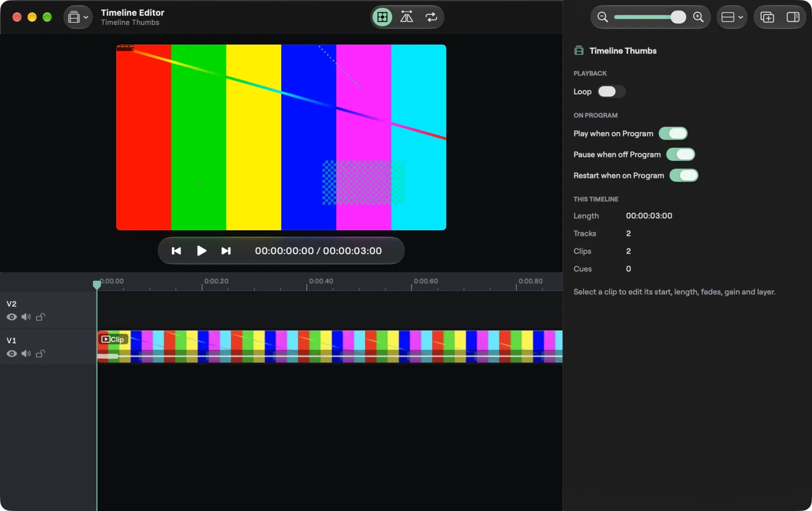Click the playhead marker on the ruler
The image size is (812, 511).
(97, 285)
